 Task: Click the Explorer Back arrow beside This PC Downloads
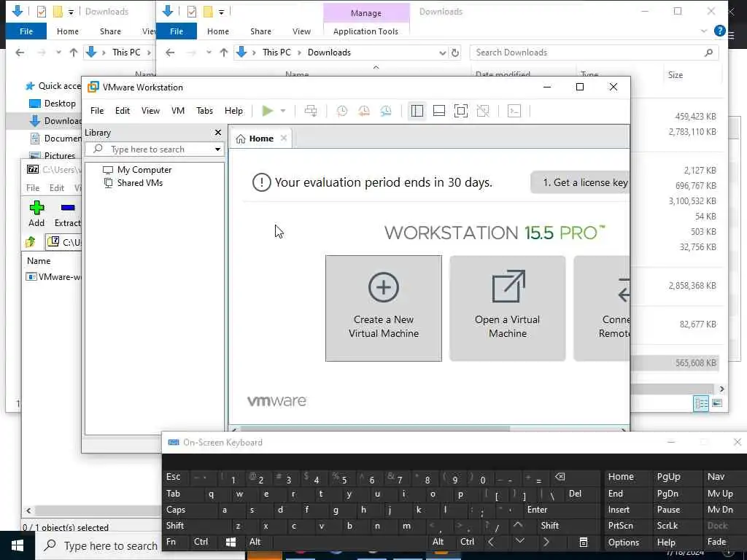[x=170, y=52]
